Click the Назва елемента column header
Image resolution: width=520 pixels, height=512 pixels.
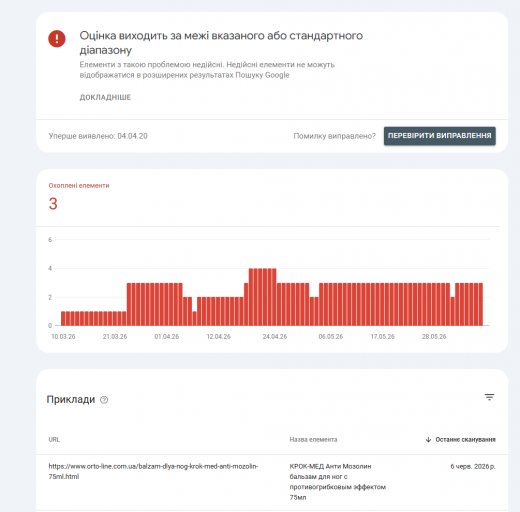click(313, 440)
